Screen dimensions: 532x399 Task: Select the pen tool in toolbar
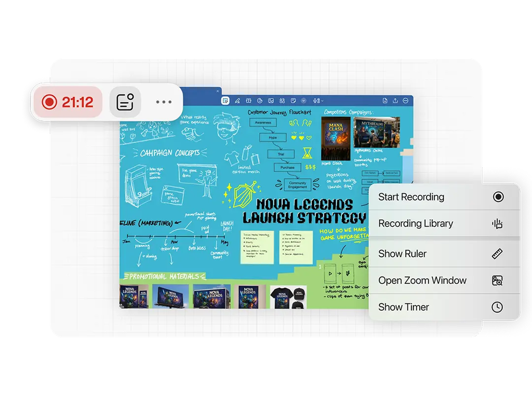pyautogui.click(x=237, y=100)
